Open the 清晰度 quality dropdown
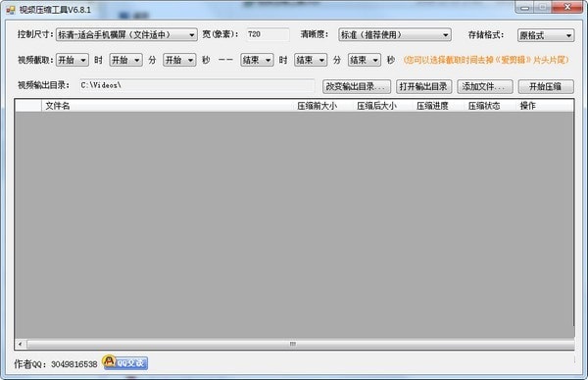Viewport: 588px width, 380px height. [x=395, y=35]
